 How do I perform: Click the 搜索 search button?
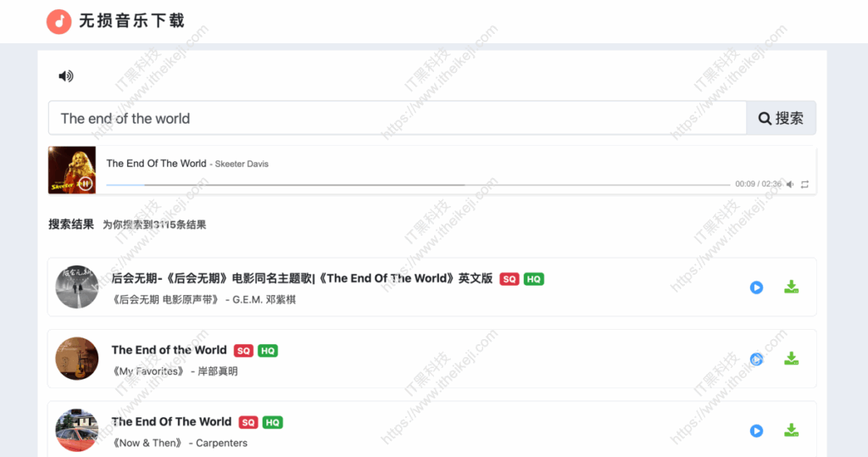click(781, 118)
